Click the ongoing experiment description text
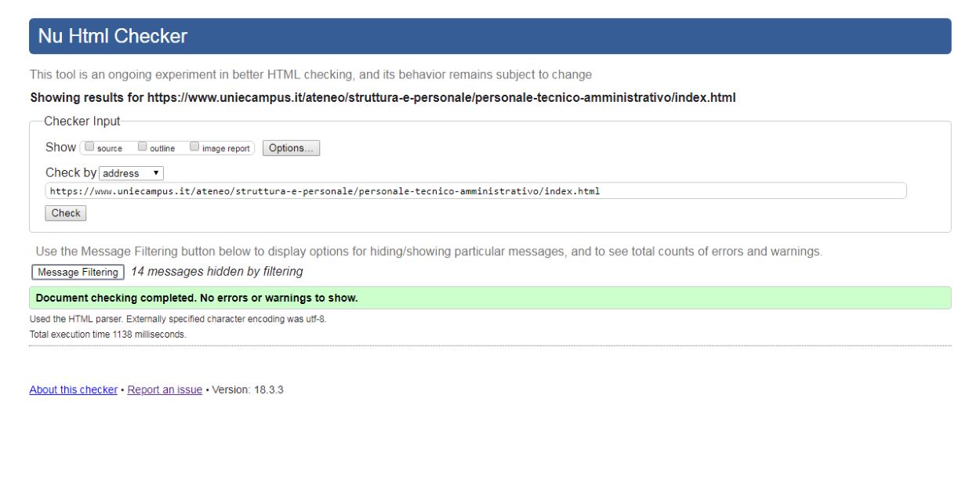Viewport: 980px width, 481px height. [310, 75]
